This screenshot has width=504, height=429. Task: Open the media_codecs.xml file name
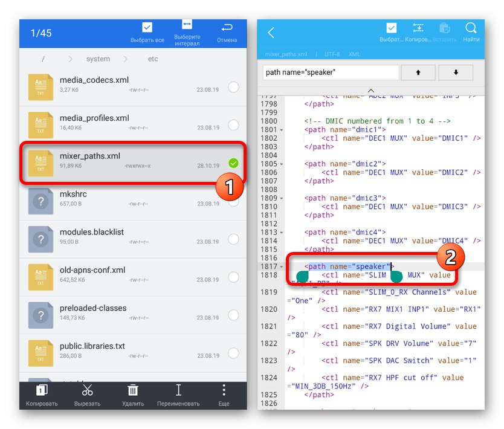coord(94,80)
